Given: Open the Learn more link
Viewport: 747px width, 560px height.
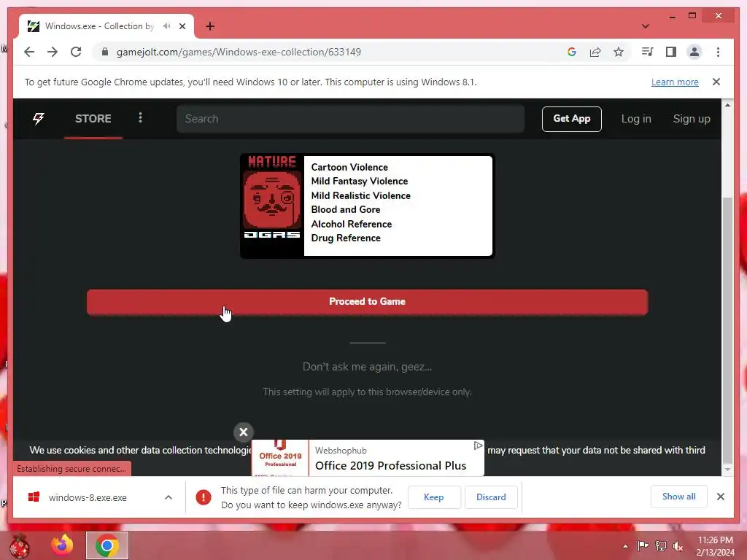Looking at the screenshot, I should 675,82.
